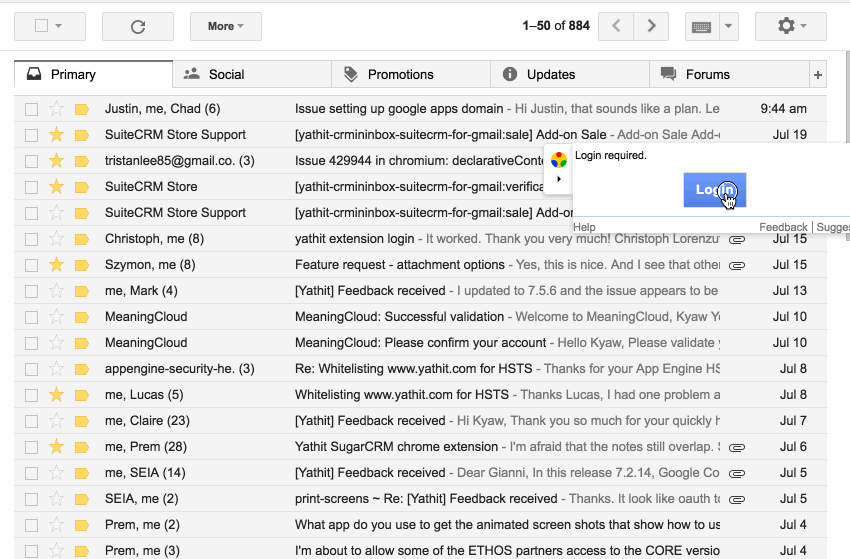
Task: Open the select dropdown arrow beside checkbox
Action: point(59,26)
